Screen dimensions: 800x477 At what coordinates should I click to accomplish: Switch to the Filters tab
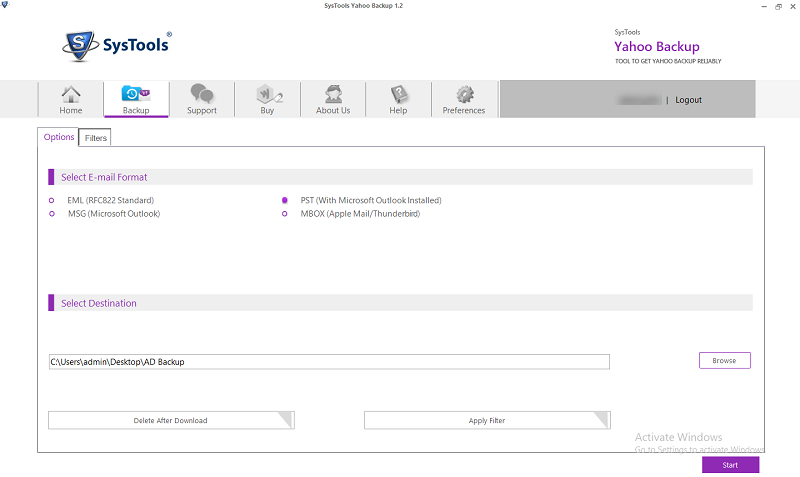point(95,138)
